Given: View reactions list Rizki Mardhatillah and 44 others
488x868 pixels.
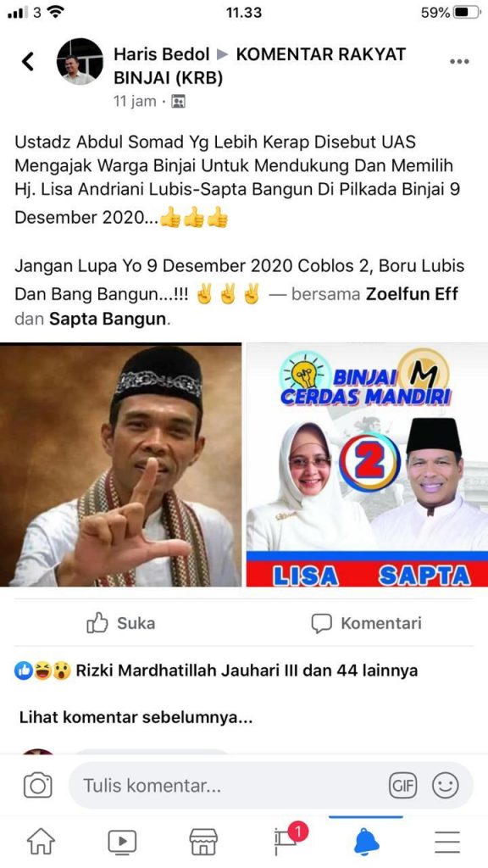Looking at the screenshot, I should coord(216,671).
